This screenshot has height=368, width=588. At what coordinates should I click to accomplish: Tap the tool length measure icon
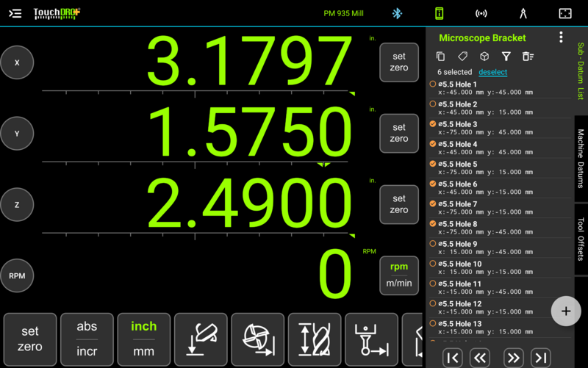(315, 339)
